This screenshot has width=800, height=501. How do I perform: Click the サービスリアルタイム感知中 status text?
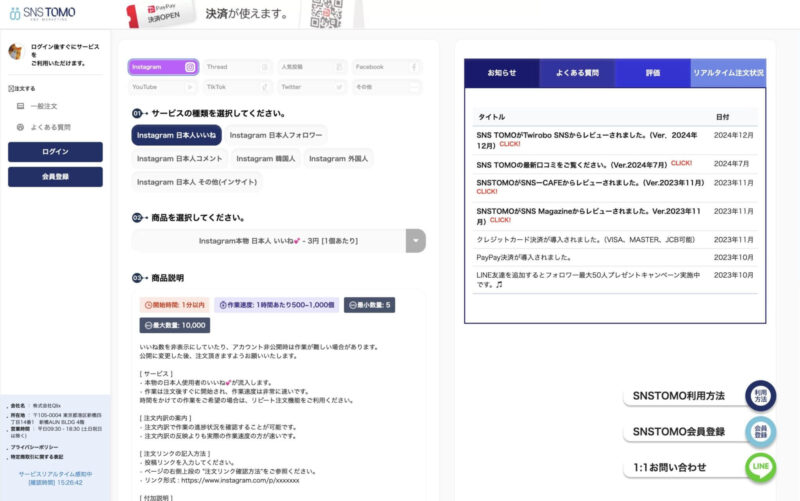click(55, 474)
